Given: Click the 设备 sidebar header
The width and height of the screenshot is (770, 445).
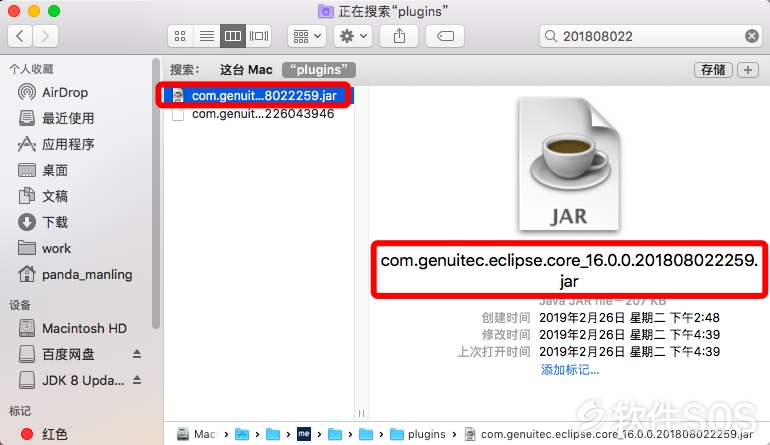Looking at the screenshot, I should [x=20, y=305].
